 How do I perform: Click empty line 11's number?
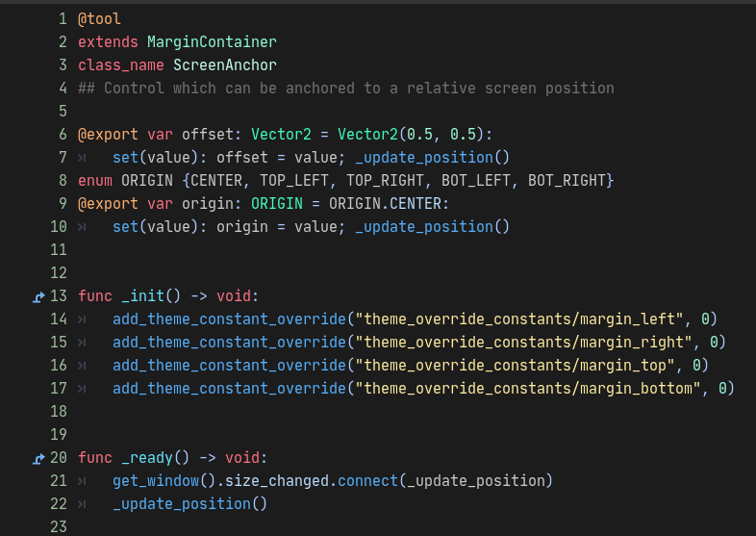coord(59,249)
